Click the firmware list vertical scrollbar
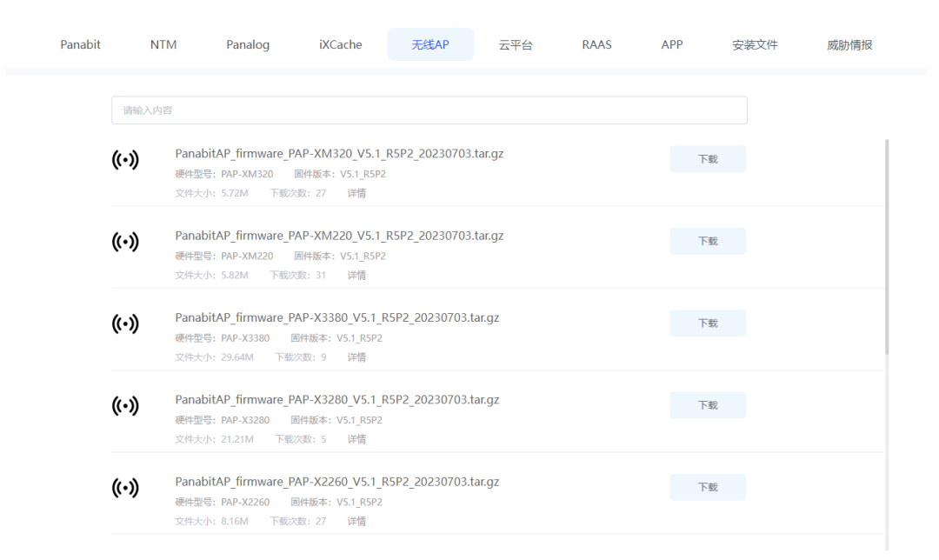 click(887, 247)
